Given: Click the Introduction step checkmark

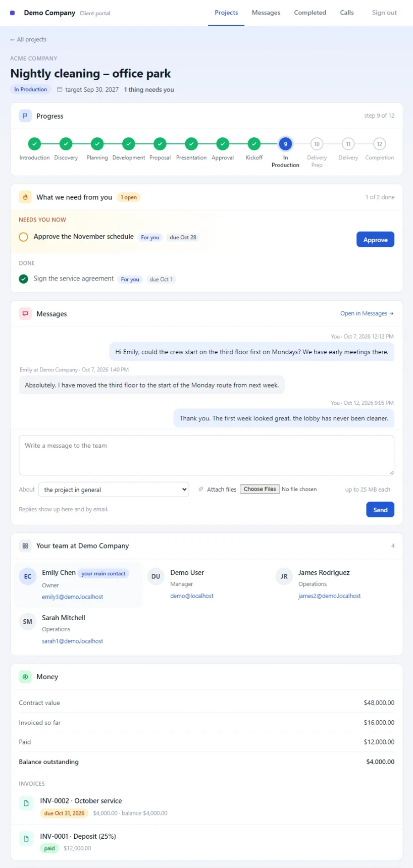Looking at the screenshot, I should pos(34,144).
